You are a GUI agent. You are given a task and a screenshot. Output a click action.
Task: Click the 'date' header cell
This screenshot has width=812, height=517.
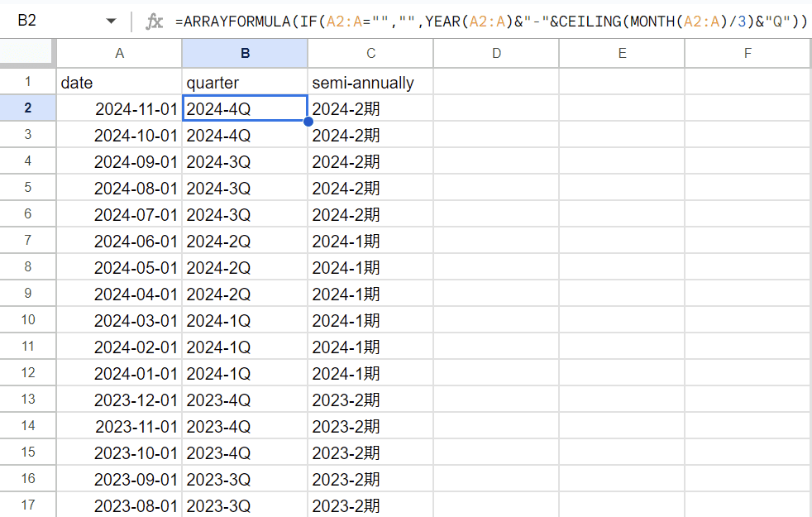pos(119,82)
